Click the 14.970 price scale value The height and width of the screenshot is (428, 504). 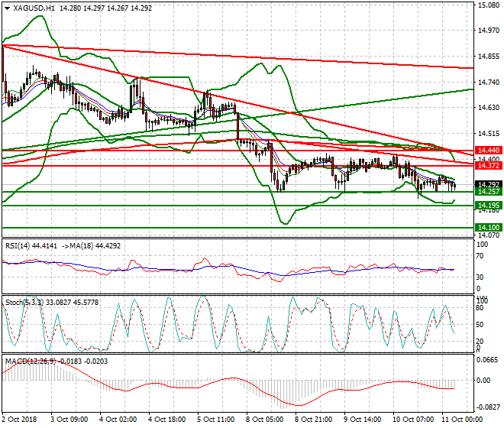[x=489, y=31]
